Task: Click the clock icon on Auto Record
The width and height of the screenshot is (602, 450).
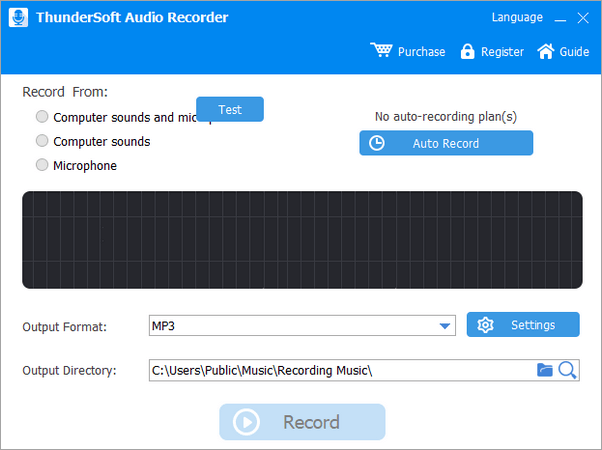Action: pos(376,143)
